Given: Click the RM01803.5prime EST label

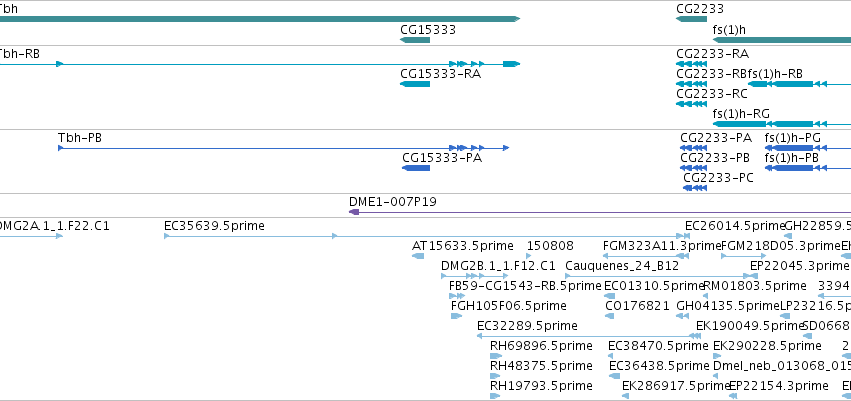Looking at the screenshot, I should click(x=755, y=285).
